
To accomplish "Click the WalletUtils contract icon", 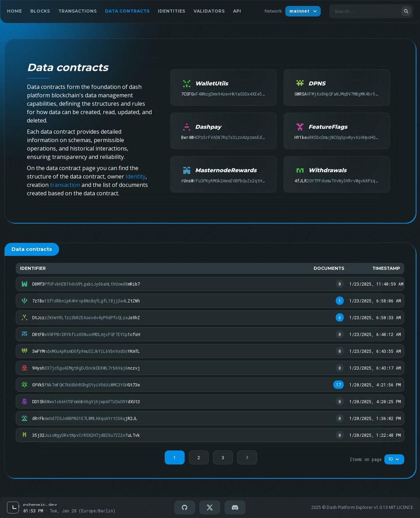I will [x=186, y=83].
